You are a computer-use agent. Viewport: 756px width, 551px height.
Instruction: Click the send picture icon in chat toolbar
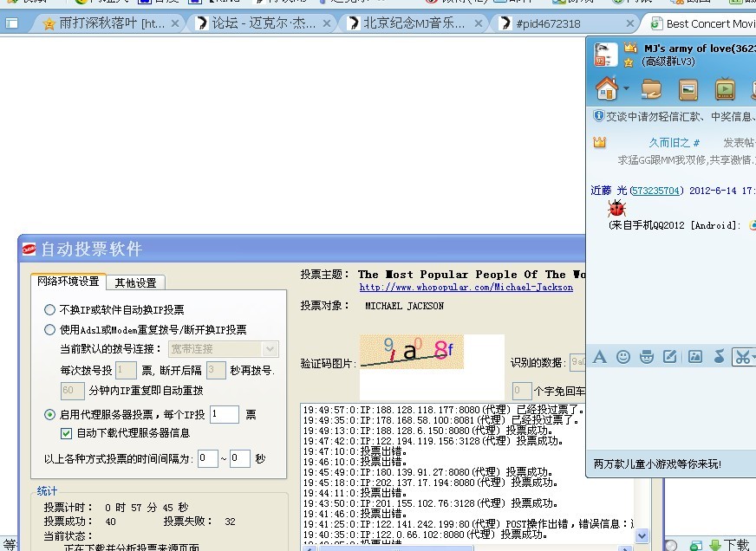click(x=694, y=356)
